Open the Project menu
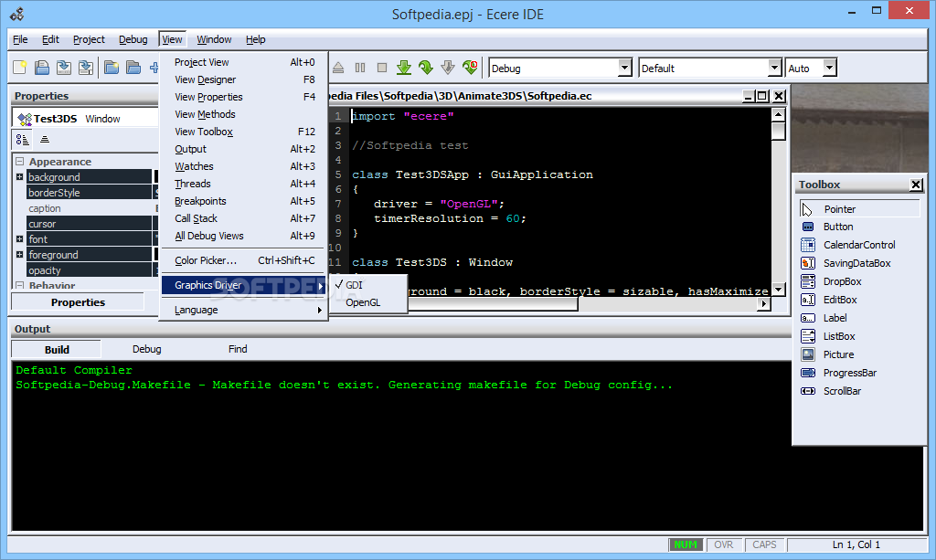Image resolution: width=936 pixels, height=560 pixels. click(89, 39)
